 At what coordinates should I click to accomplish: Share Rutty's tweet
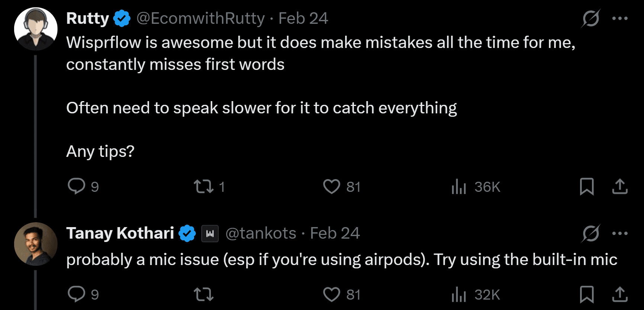point(620,187)
